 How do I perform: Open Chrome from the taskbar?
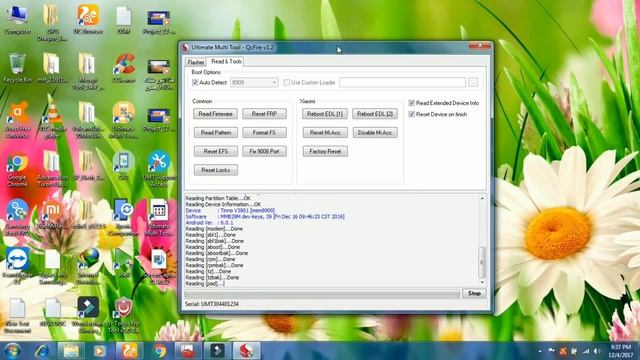tap(160, 351)
